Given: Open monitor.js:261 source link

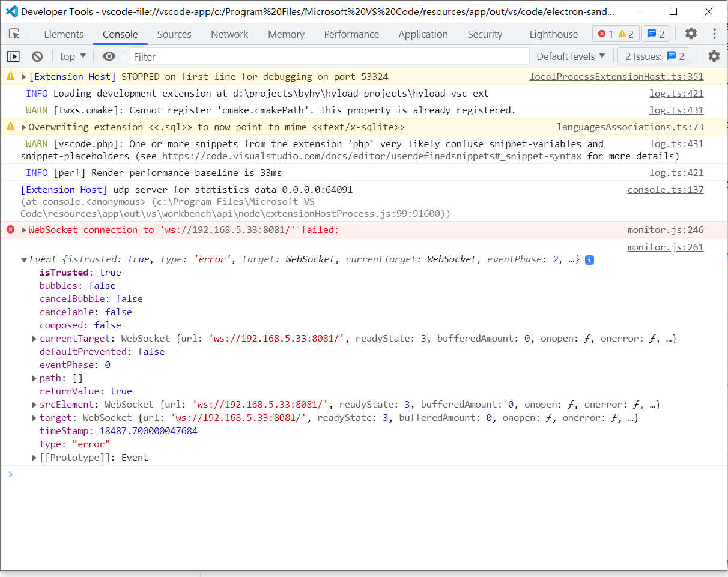Looking at the screenshot, I should pyautogui.click(x=666, y=247).
